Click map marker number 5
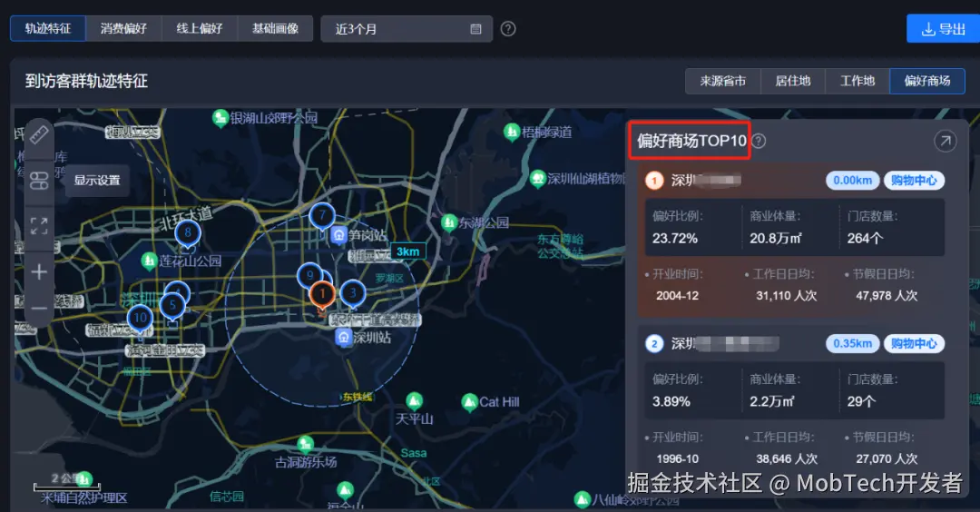 pos(172,306)
